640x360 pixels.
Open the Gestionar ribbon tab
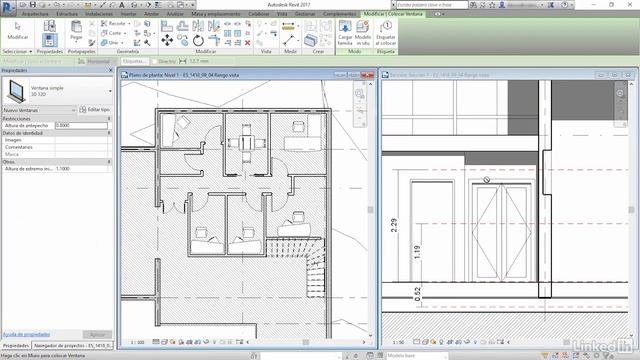point(305,14)
